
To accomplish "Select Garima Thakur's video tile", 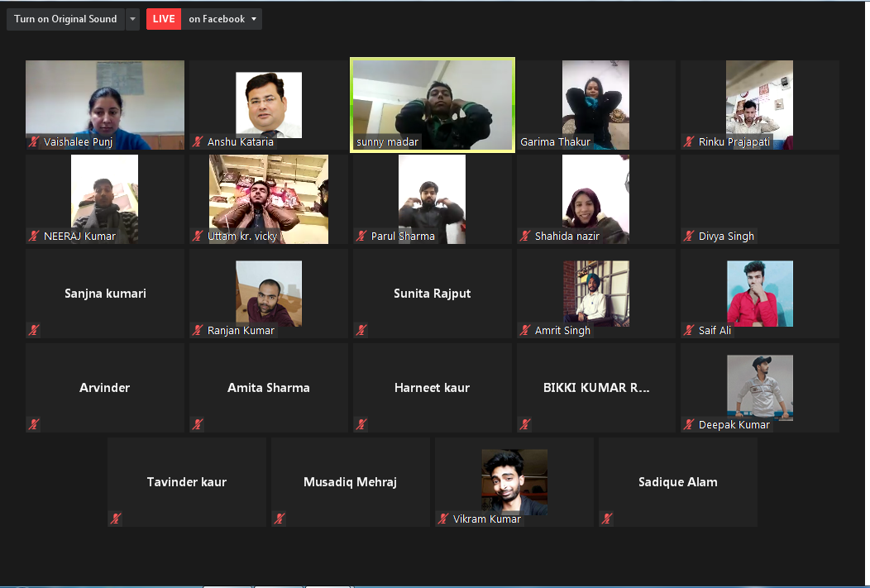I will pos(595,105).
